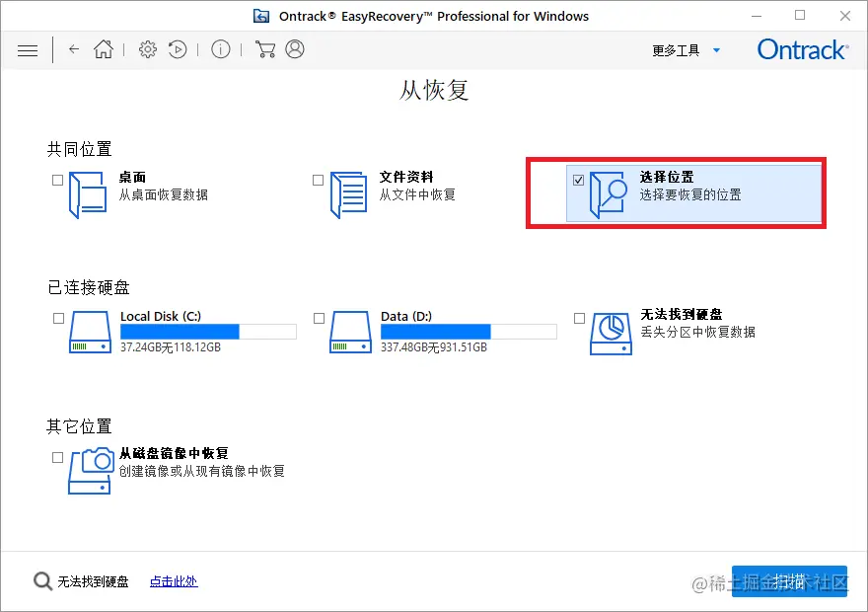Screen dimensions: 868x612
Task: Open the hamburger menu
Action: (x=28, y=50)
